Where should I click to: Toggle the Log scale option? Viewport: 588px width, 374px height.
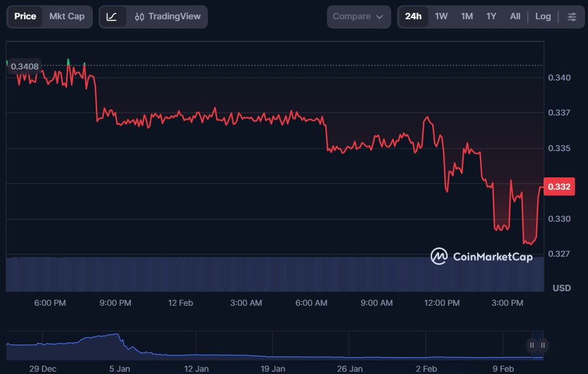[543, 16]
